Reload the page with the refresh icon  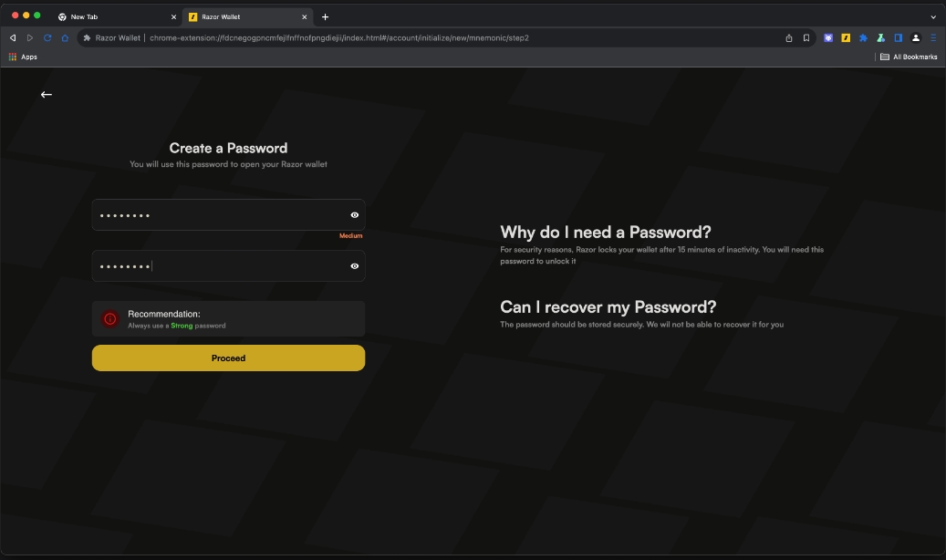[x=47, y=38]
